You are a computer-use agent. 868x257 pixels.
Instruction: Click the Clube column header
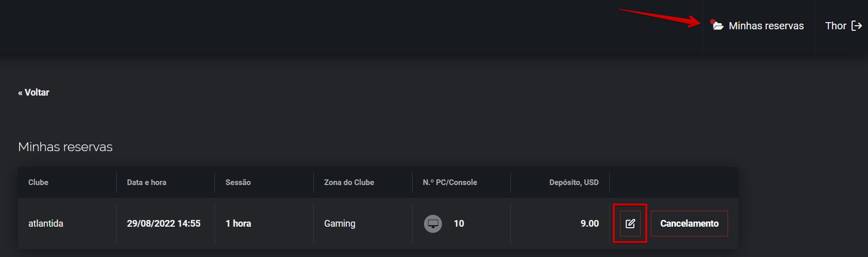[39, 182]
